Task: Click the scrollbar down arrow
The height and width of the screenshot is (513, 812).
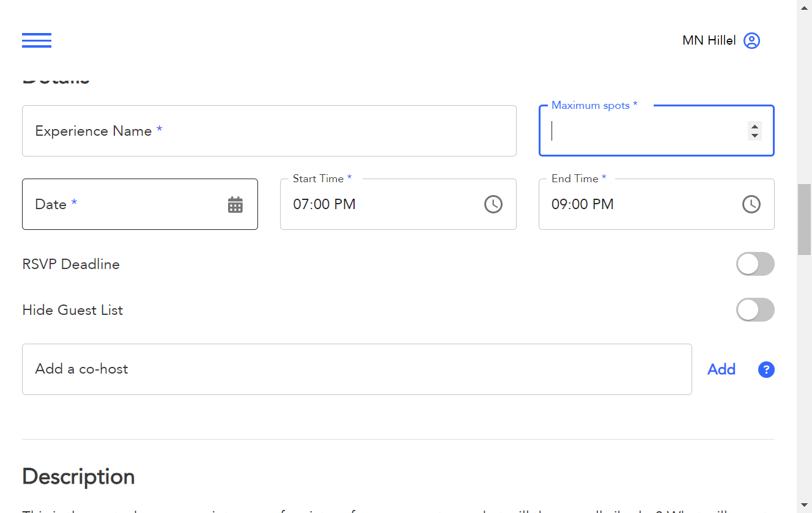Action: (805, 506)
